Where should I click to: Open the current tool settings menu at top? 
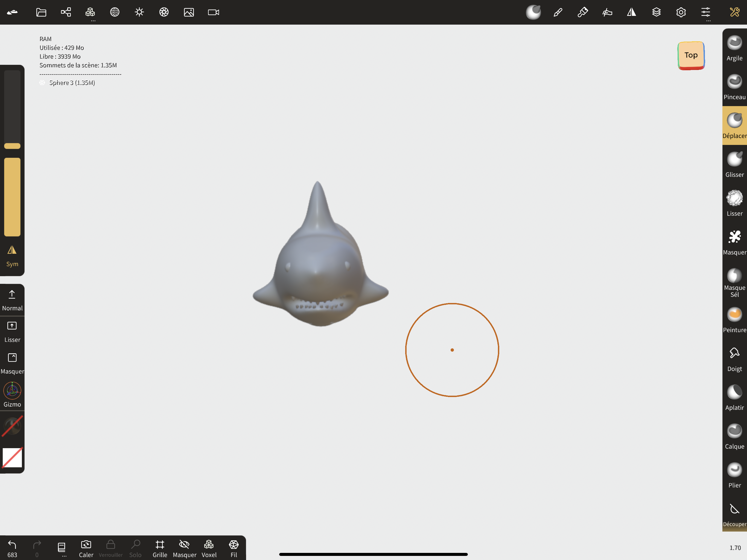(533, 13)
